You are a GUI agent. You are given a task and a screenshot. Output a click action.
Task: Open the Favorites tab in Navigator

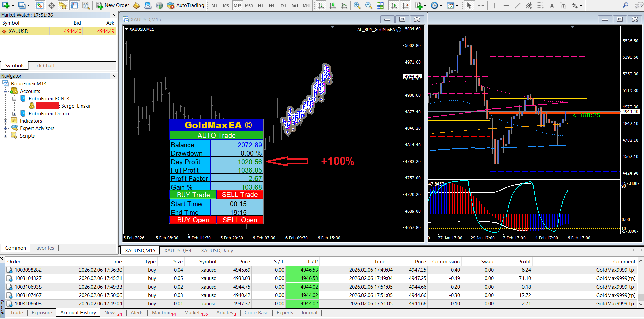[x=44, y=248]
